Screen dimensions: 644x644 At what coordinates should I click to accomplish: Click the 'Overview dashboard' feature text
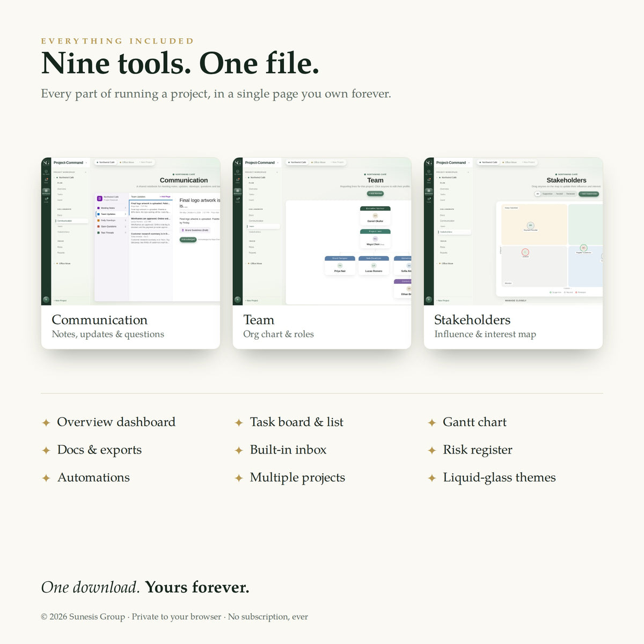[x=116, y=422]
